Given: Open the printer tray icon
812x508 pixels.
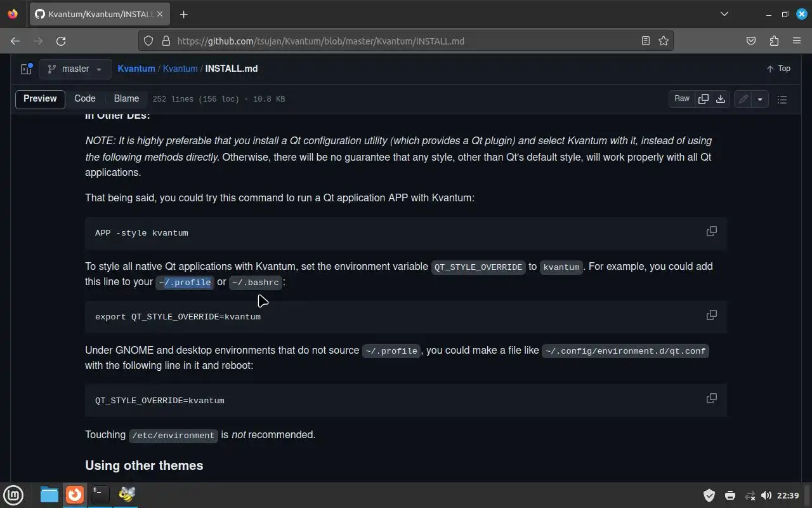Looking at the screenshot, I should click(730, 495).
